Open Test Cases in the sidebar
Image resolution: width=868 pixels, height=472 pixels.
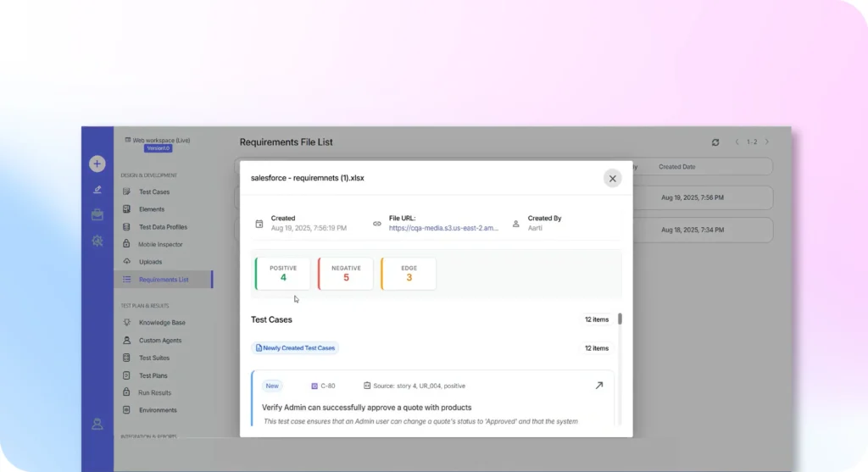point(154,192)
